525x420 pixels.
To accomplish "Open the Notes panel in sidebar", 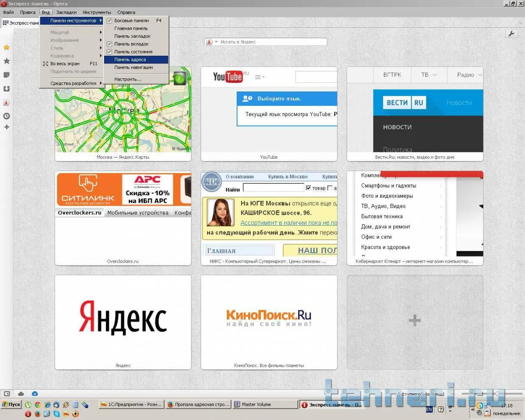I will [x=6, y=75].
